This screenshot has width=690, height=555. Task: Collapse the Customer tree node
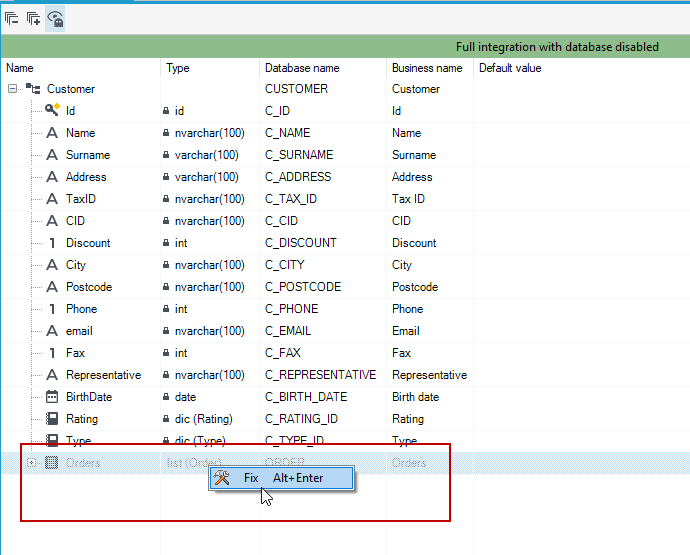12,89
